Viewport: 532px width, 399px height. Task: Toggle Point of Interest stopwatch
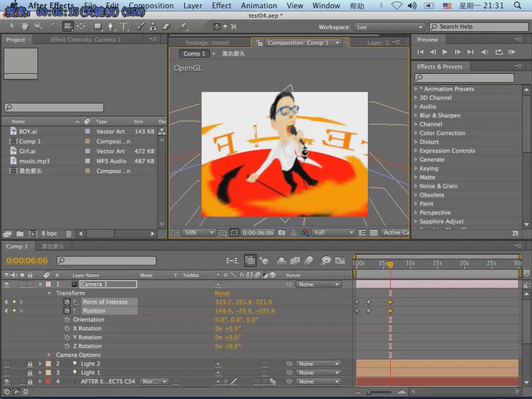point(66,301)
